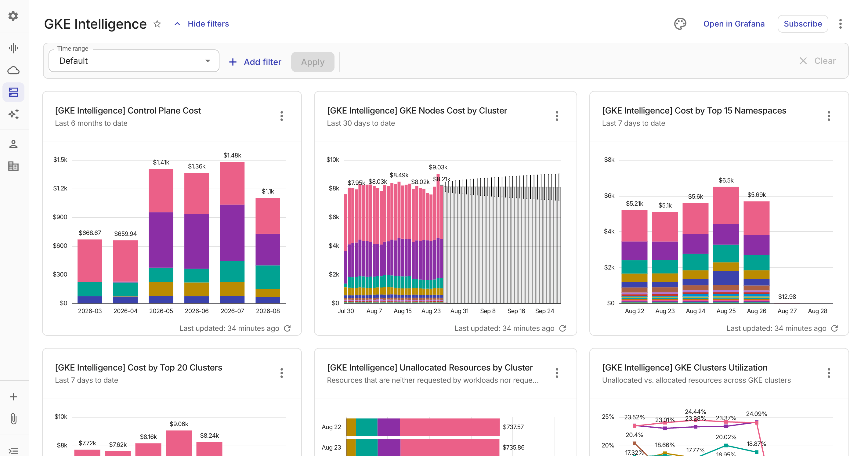The image size is (868, 456).
Task: Click the GKE Intelligence dashboard title
Action: pyautogui.click(x=95, y=24)
